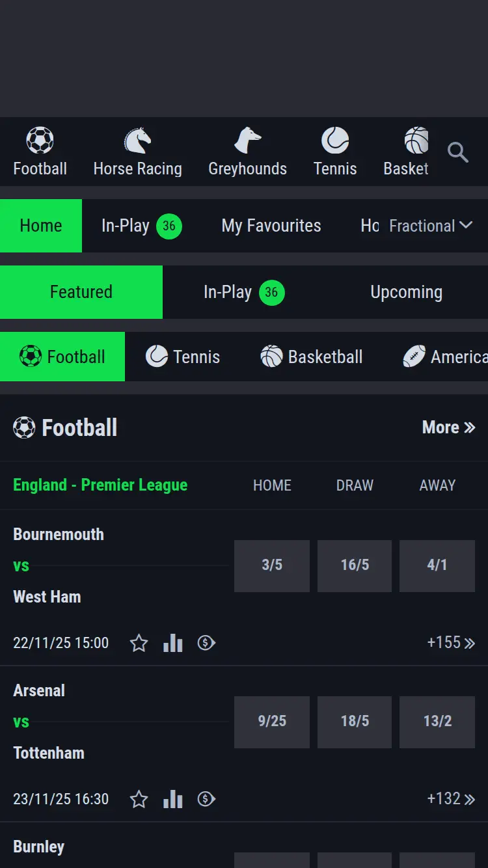Select the Greyhounds sport icon

(247, 150)
